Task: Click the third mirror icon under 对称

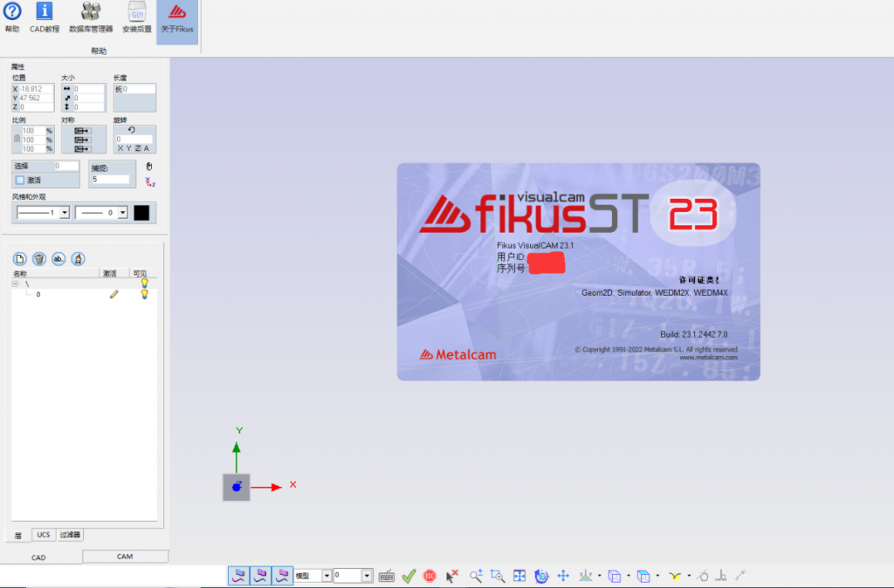Action: click(x=82, y=148)
